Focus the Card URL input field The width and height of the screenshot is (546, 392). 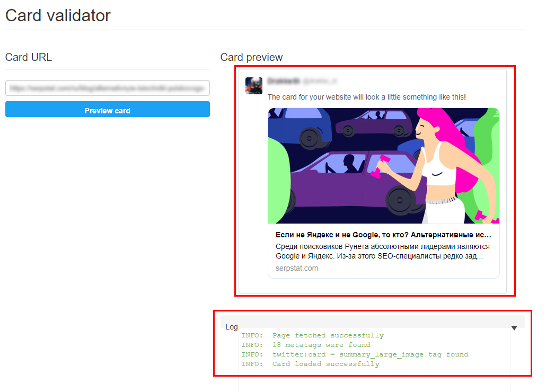pyautogui.click(x=107, y=88)
